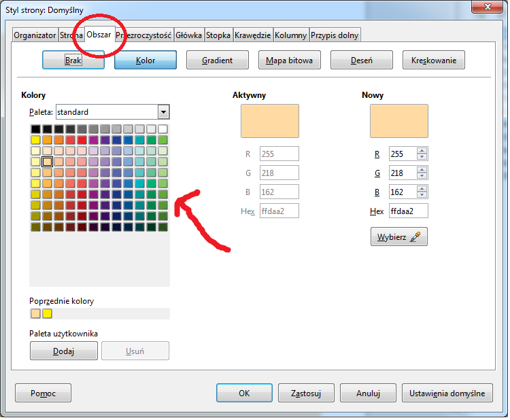Open the Krawędzie tab
510x420 pixels.
(252, 35)
